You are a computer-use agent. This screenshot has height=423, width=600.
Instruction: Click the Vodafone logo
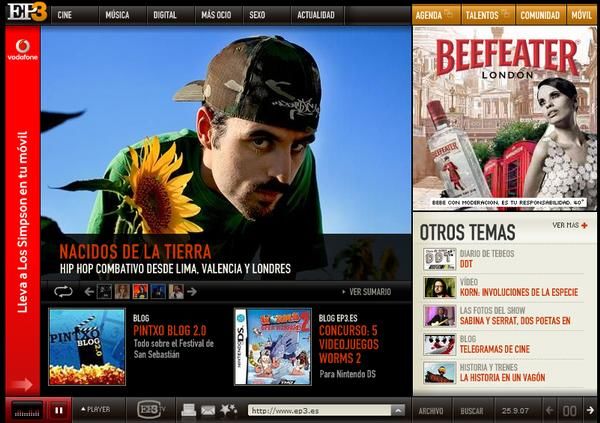tap(23, 50)
